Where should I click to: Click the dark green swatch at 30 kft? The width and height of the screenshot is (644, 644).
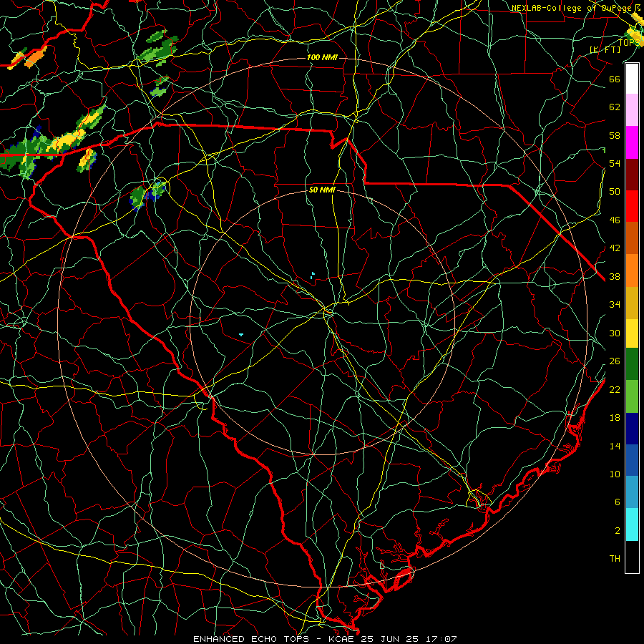pos(632,364)
